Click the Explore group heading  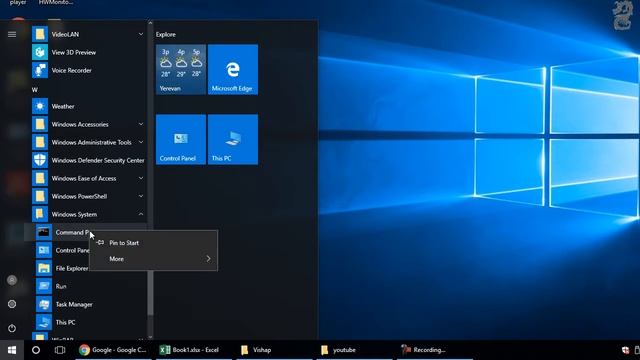point(166,35)
